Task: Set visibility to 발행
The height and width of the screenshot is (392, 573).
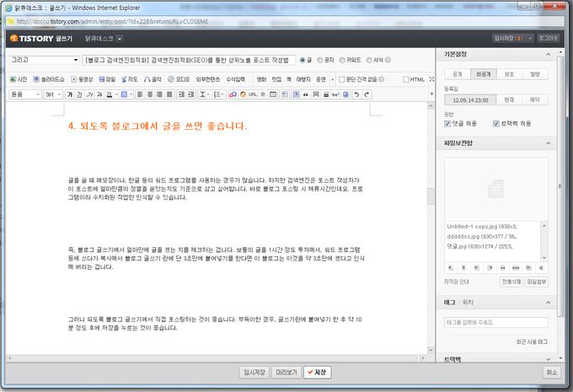Action: tap(535, 74)
